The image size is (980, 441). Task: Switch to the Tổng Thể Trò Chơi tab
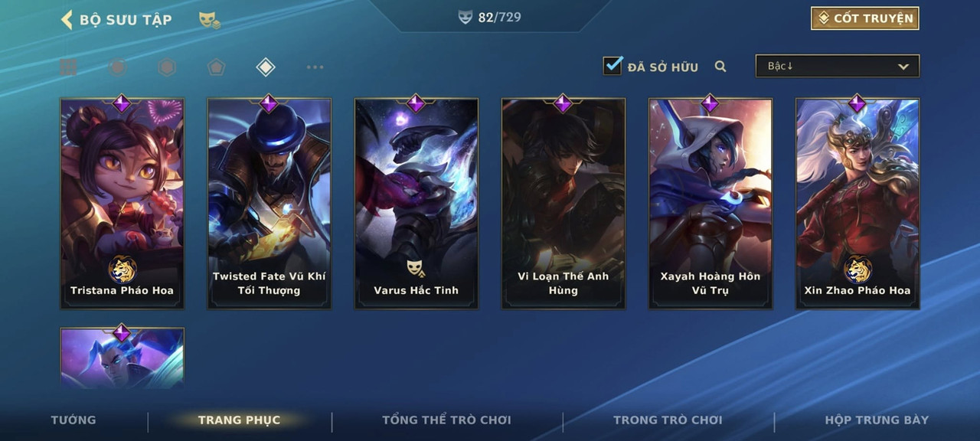pyautogui.click(x=446, y=420)
